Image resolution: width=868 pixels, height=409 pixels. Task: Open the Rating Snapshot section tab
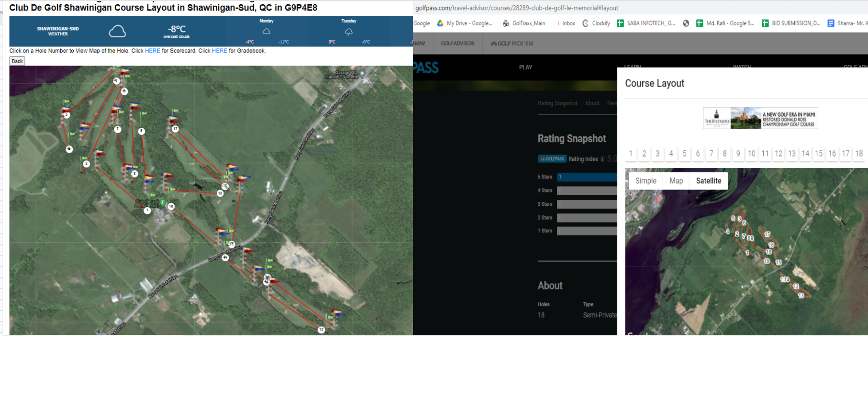[557, 103]
